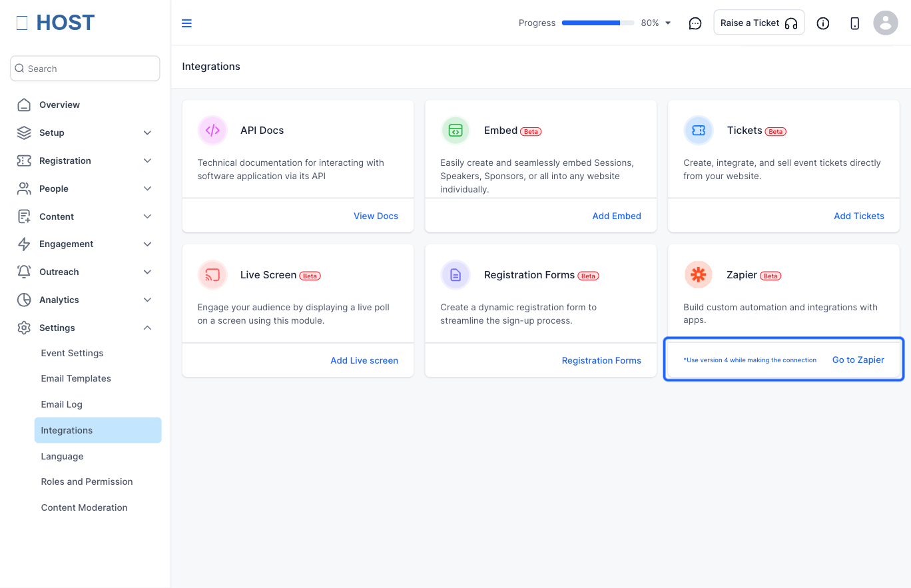Viewport: 911px width, 588px height.
Task: Click the People icon in sidebar
Action: point(24,188)
